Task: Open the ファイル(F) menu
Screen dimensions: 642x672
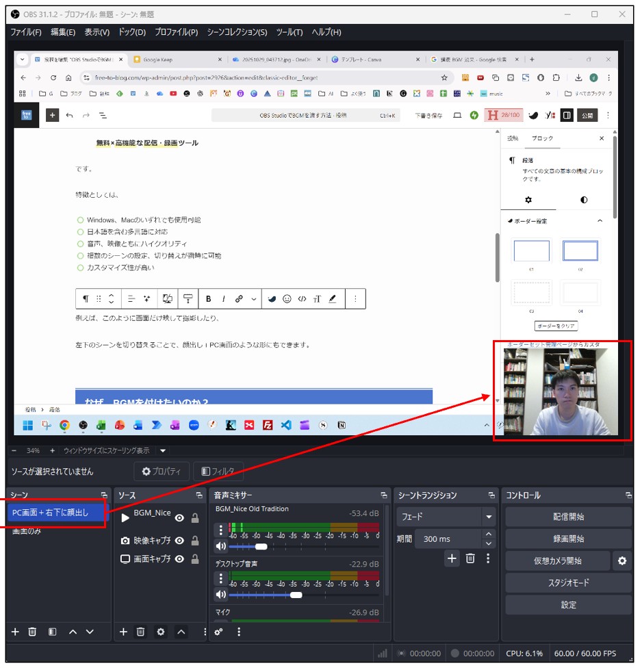Action: click(x=26, y=32)
